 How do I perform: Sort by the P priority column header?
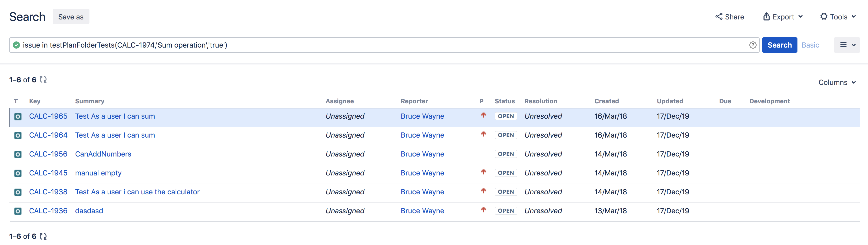(x=482, y=101)
